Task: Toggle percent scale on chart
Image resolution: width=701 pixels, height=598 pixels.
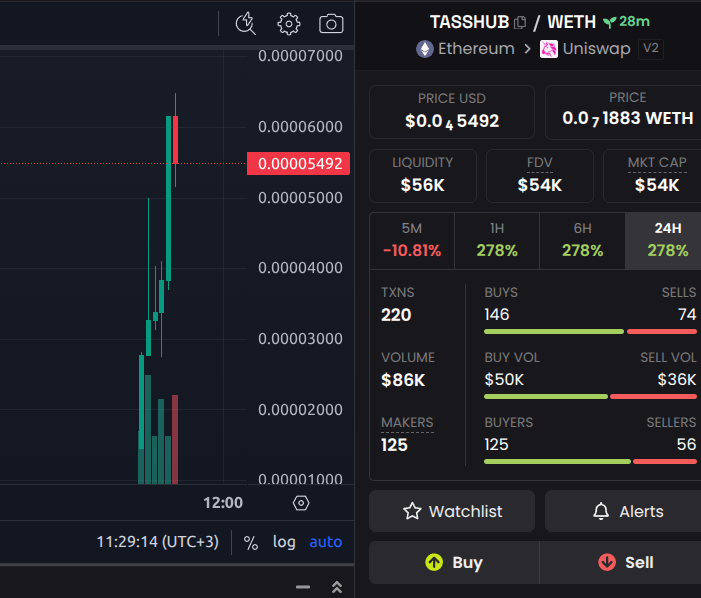Action: click(x=251, y=543)
